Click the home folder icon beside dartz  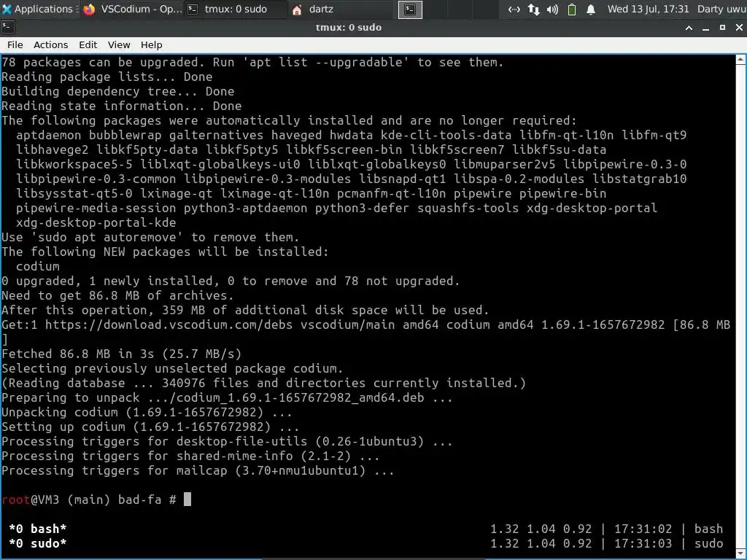(x=297, y=9)
